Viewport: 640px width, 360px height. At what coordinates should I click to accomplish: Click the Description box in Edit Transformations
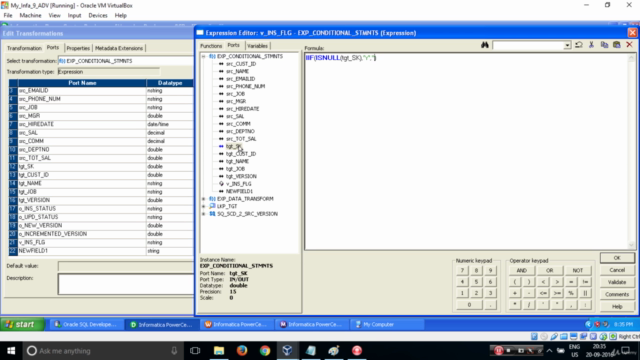(126, 284)
